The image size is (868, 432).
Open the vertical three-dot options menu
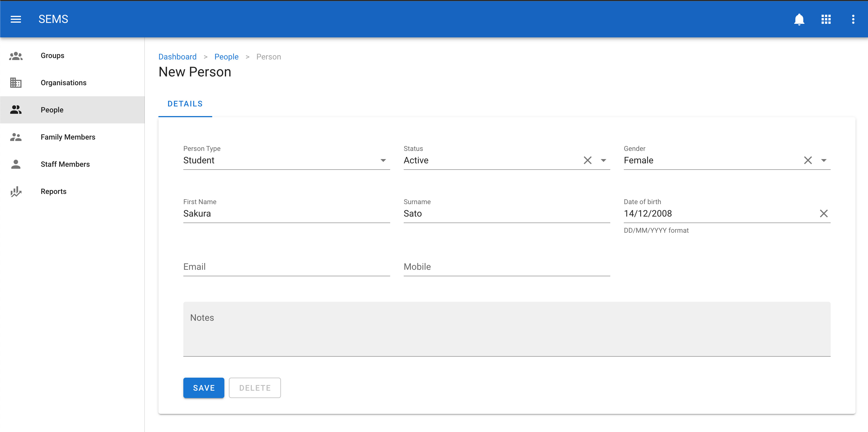[x=853, y=19]
